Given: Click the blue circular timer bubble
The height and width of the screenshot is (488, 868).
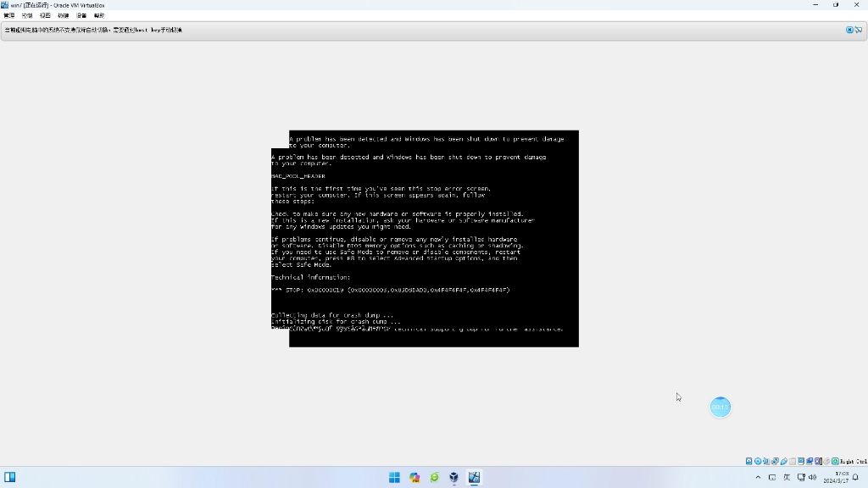Looking at the screenshot, I should click(720, 408).
